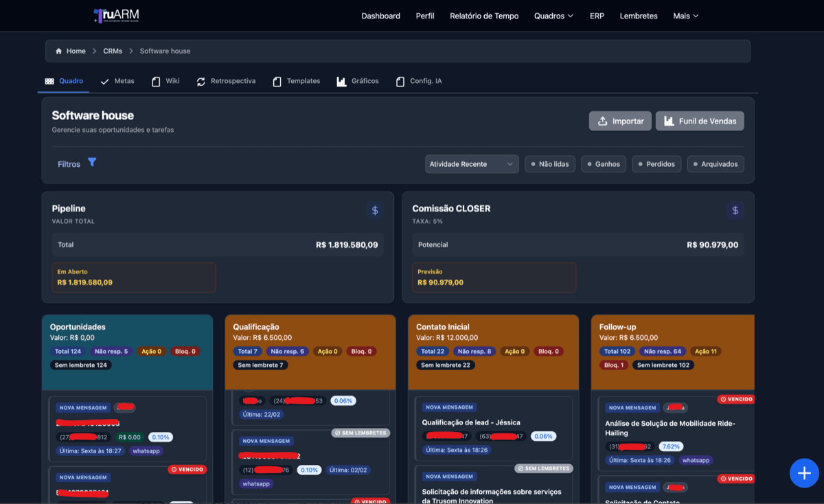Click Sem lembrete 22 badge

pos(446,365)
